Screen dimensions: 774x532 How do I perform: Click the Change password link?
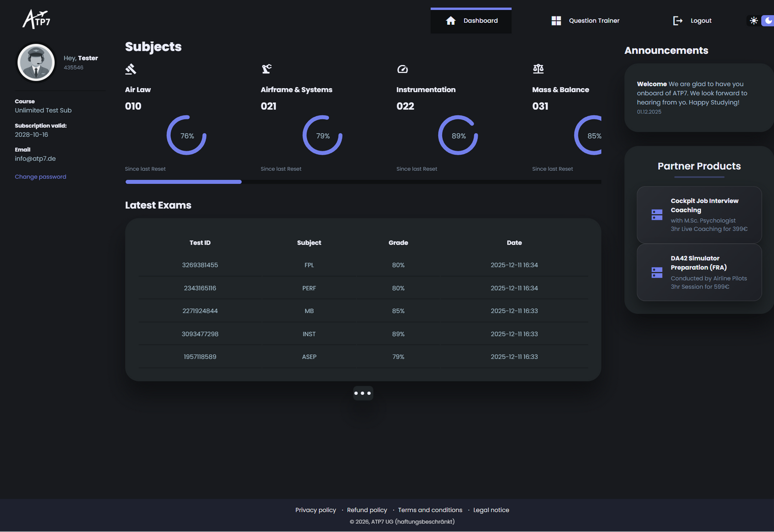coord(40,176)
